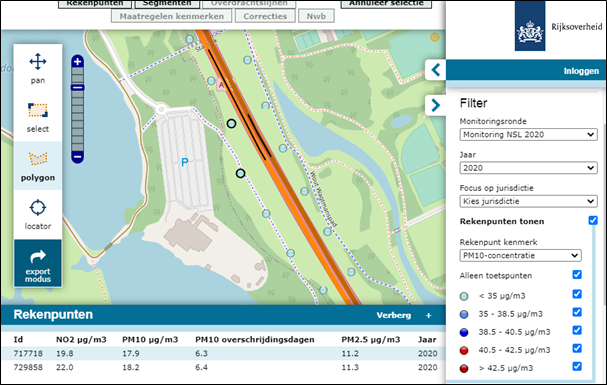The height and width of the screenshot is (385, 607).
Task: Open the Rekenpunt kenmerk dropdown
Action: [520, 255]
